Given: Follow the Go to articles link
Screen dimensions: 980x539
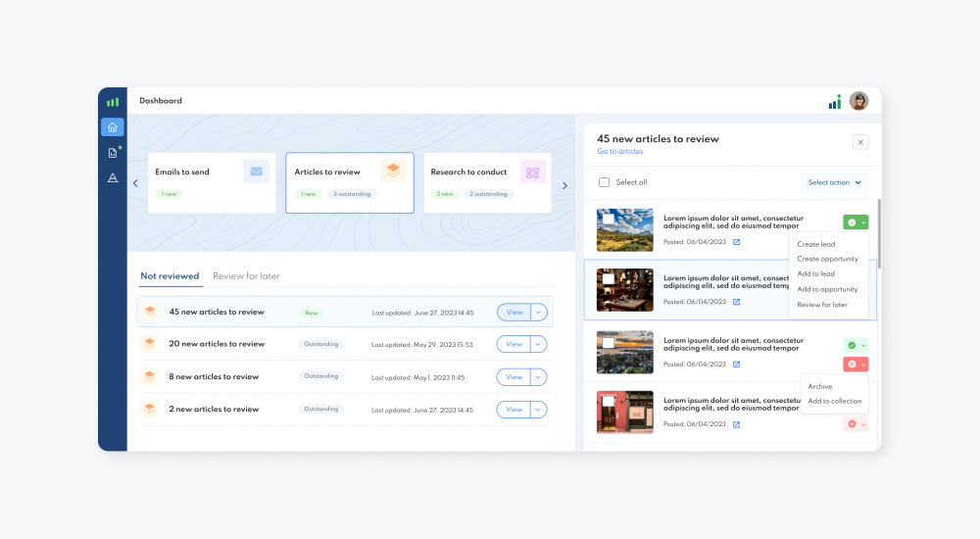Looking at the screenshot, I should [620, 151].
